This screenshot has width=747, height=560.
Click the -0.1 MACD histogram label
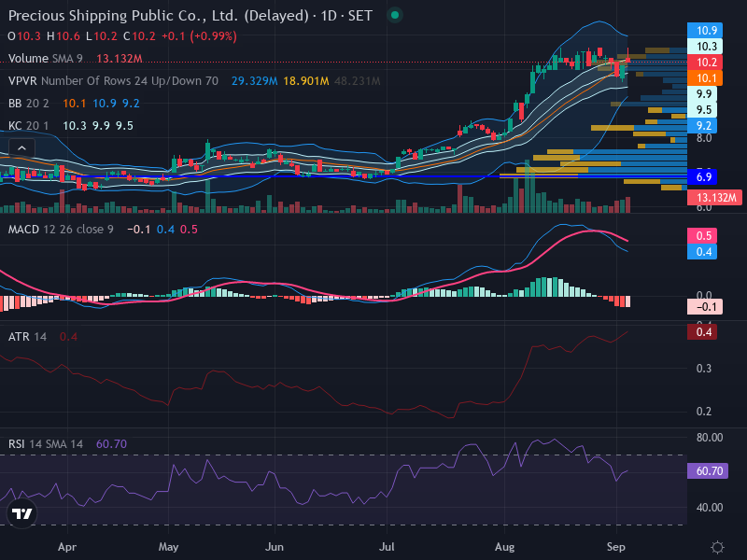point(705,307)
